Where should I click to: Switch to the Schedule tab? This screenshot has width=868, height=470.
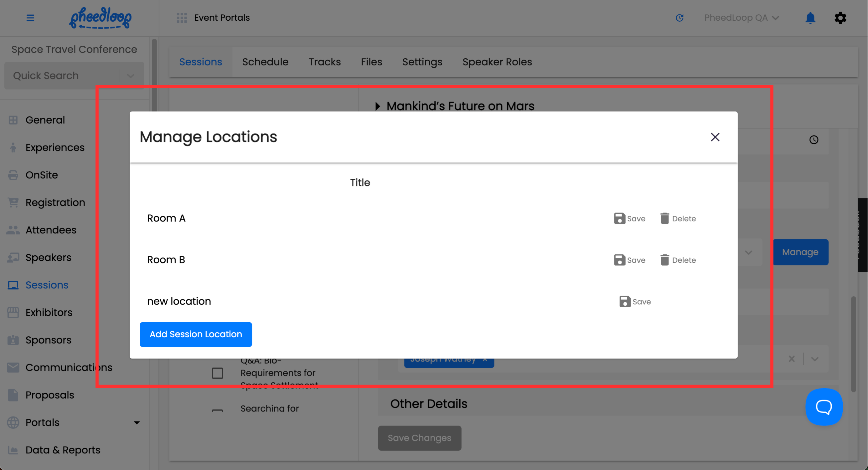tap(265, 62)
